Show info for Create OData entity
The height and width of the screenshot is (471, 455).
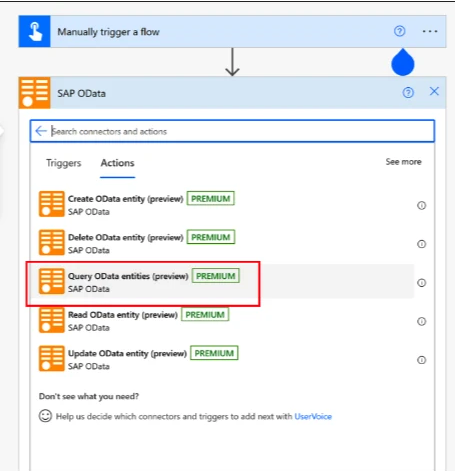coord(422,205)
